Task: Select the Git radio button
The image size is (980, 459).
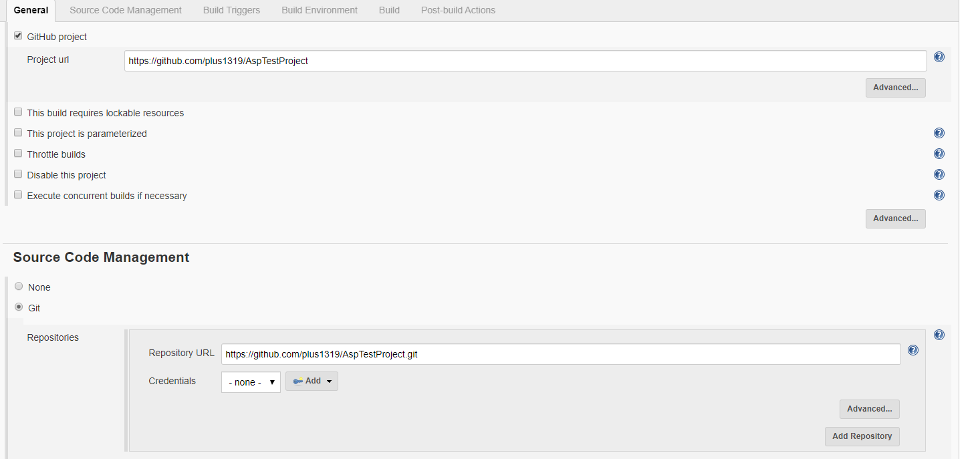Action: (19, 307)
